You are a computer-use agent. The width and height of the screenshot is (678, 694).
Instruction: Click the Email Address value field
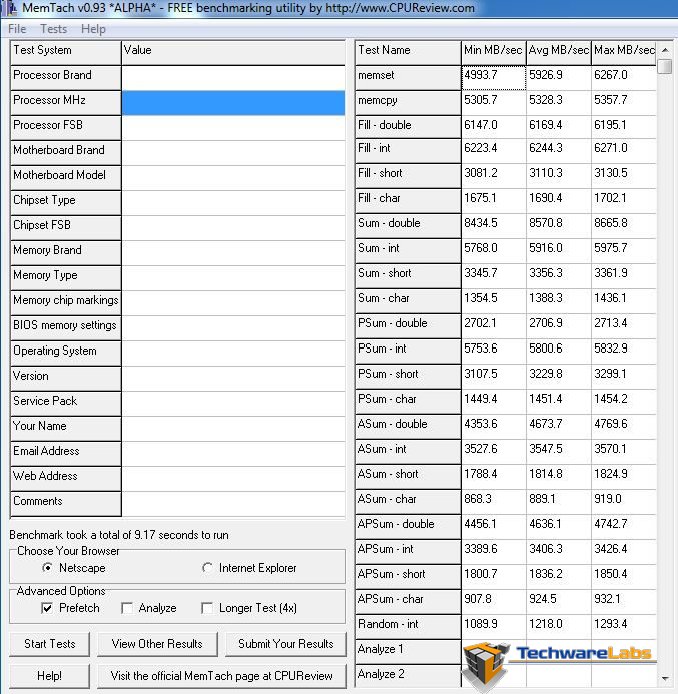pyautogui.click(x=233, y=454)
